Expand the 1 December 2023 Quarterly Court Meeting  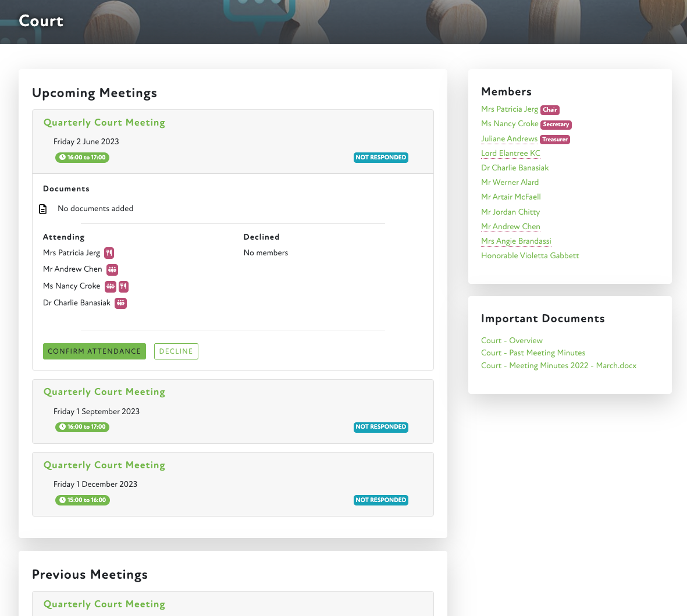(104, 465)
